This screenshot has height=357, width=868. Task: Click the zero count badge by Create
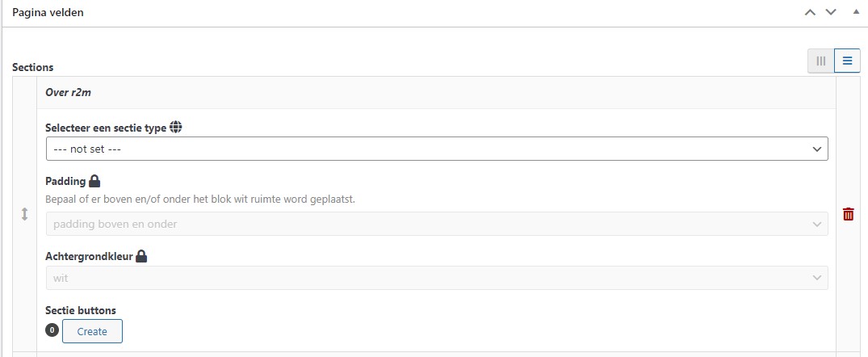point(52,330)
